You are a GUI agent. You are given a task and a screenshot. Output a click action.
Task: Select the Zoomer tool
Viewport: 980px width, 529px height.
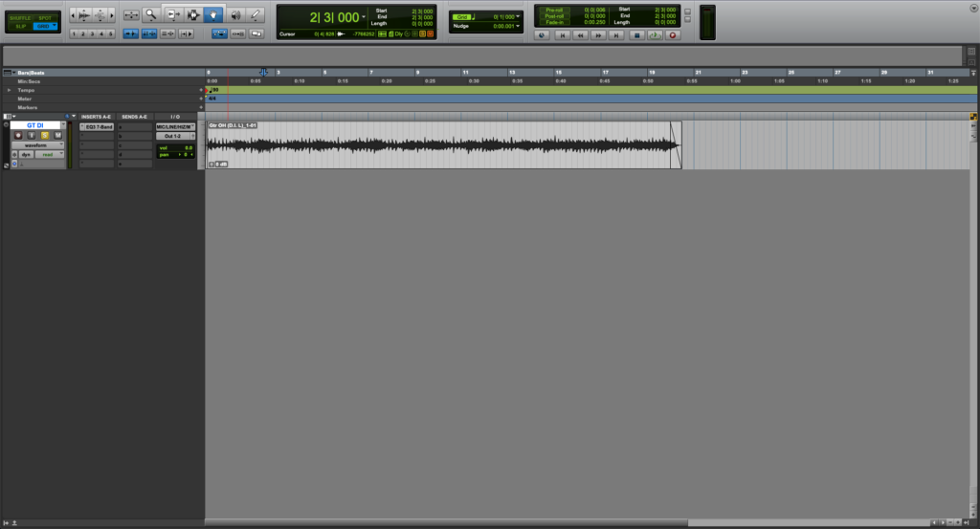point(150,14)
